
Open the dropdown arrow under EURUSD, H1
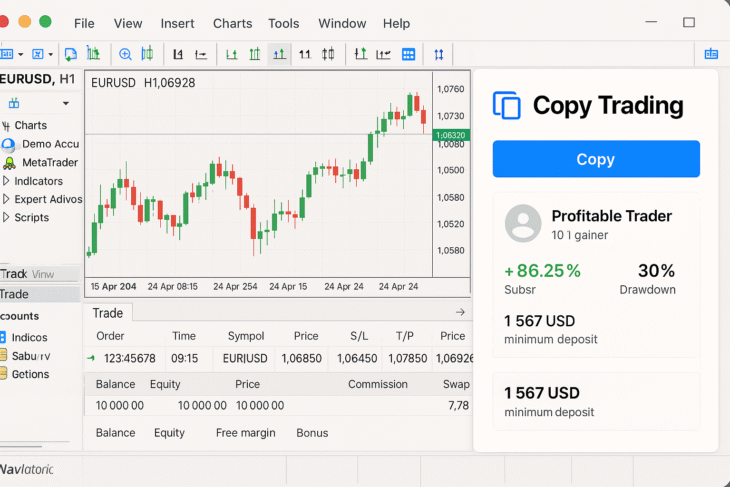click(66, 103)
